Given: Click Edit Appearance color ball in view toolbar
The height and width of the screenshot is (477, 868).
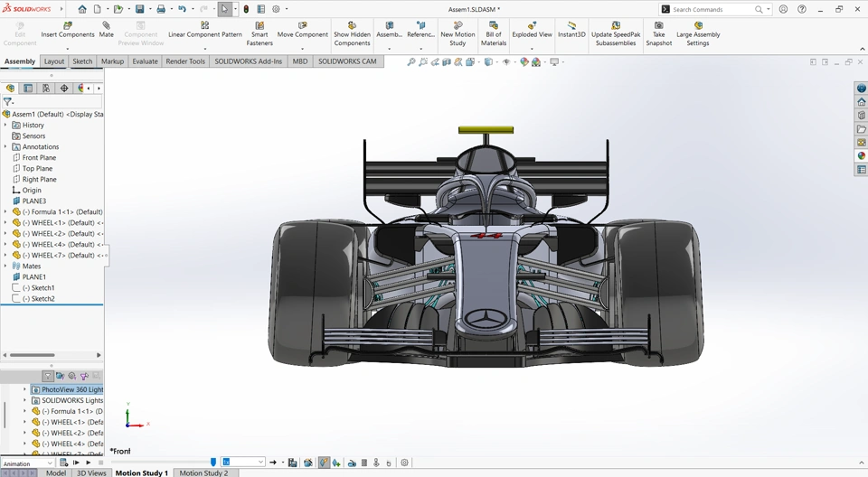Looking at the screenshot, I should click(x=524, y=62).
